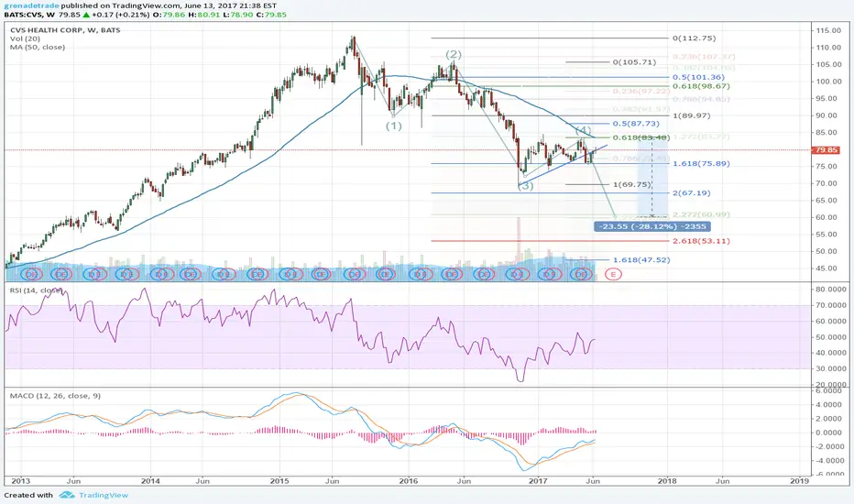The width and height of the screenshot is (854, 504).
Task: Click the MACD (12, 26, close, 9) label
Action: (55, 396)
